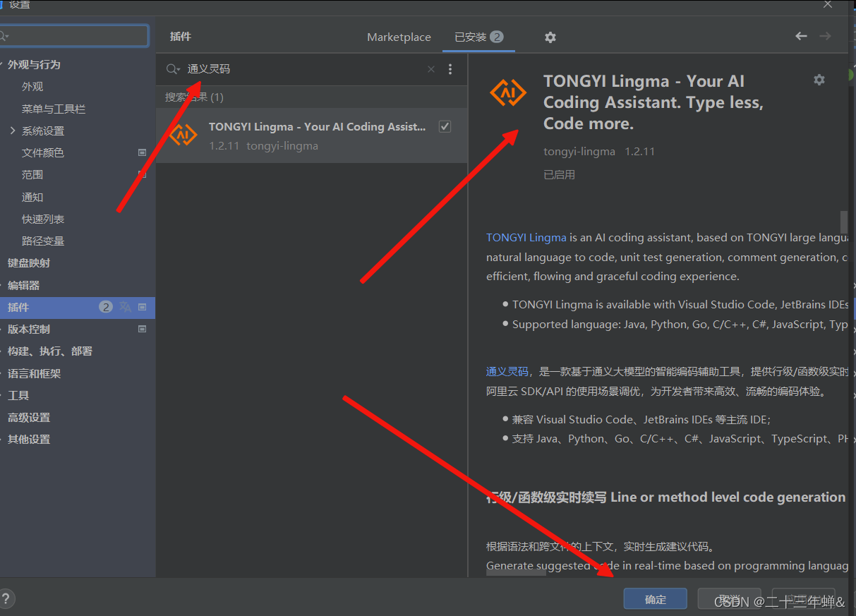Open 高级设置 page
Screen dimensions: 856x616
coord(29,417)
